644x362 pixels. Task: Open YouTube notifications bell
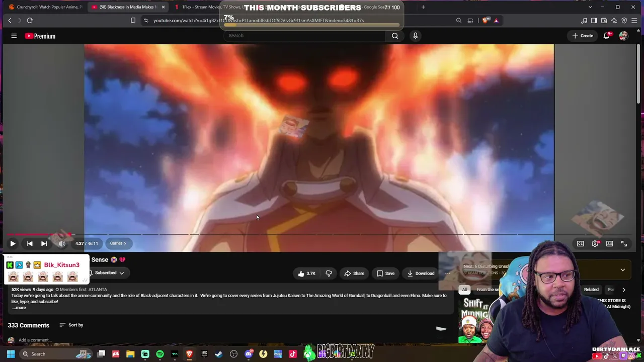(607, 36)
